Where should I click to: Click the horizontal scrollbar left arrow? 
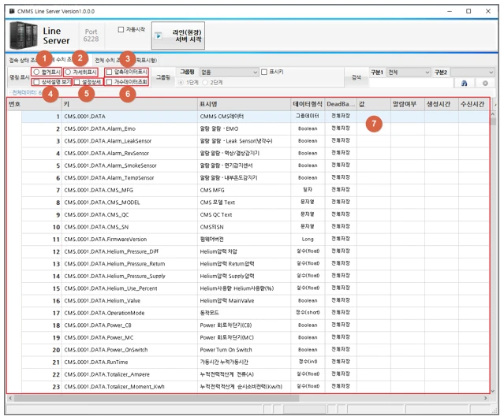pyautogui.click(x=10, y=398)
